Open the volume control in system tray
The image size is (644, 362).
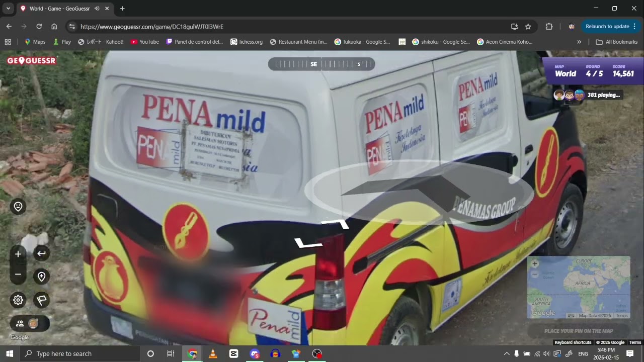coord(547,353)
